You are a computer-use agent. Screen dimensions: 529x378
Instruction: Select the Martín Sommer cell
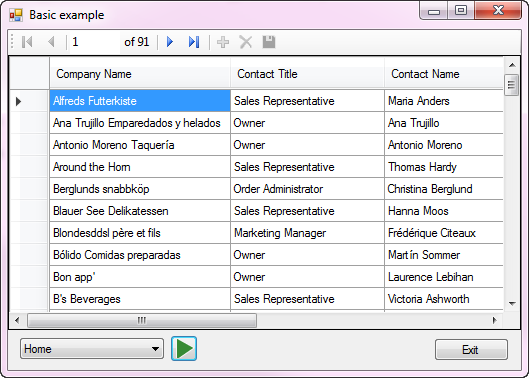tap(444, 255)
